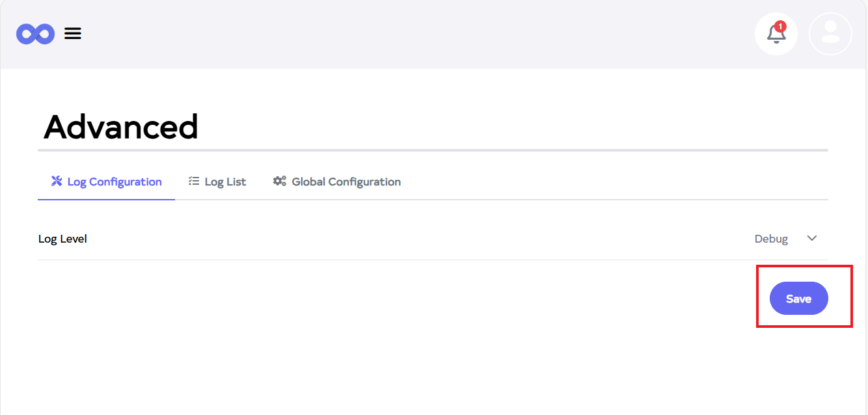Click the Log Level field label
This screenshot has width=868, height=415.
pos(62,239)
